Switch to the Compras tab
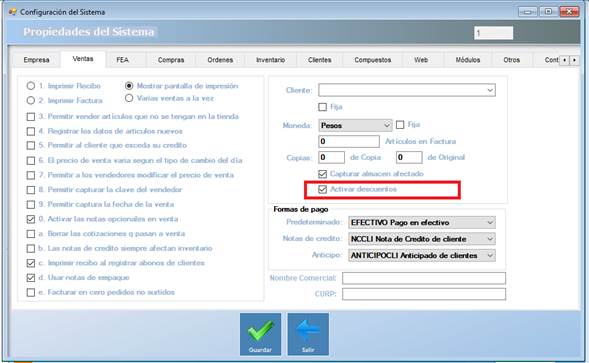 point(171,60)
